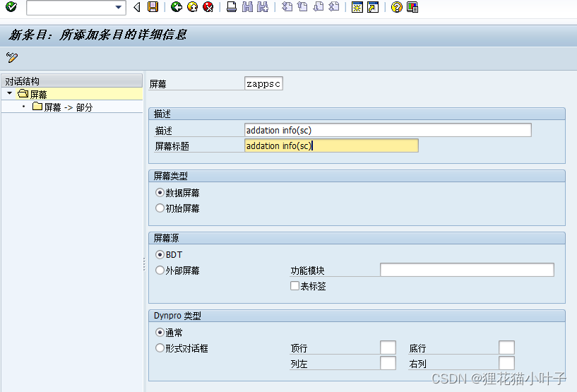
Task: Select the BDT radio button
Action: 160,254
